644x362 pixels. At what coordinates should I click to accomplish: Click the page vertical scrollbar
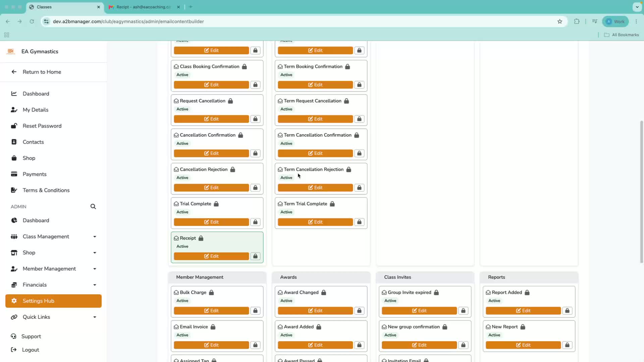click(x=642, y=192)
